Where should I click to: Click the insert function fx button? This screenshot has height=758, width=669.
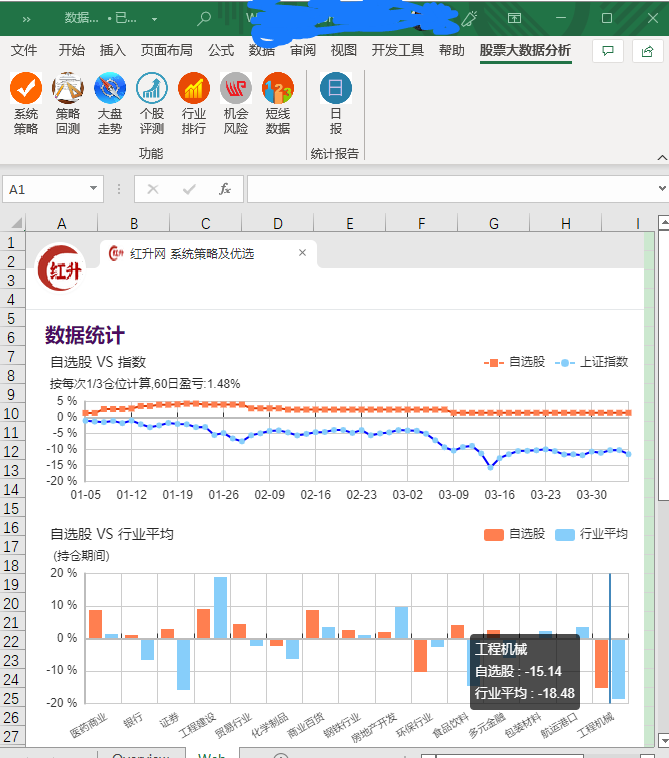click(x=225, y=189)
